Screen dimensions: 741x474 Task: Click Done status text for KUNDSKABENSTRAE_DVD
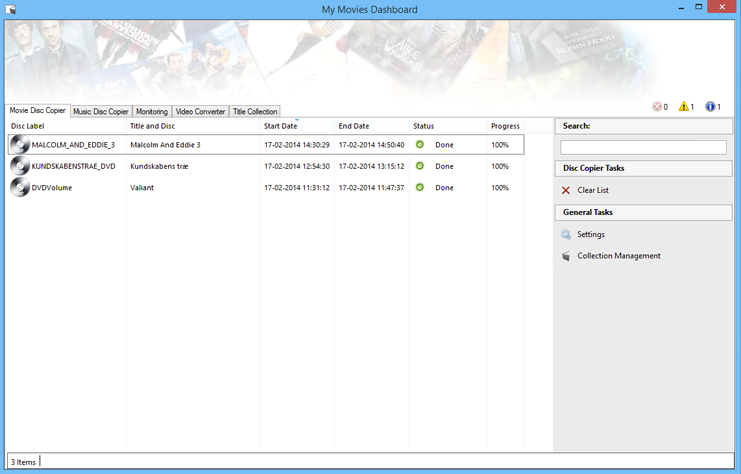(x=444, y=166)
